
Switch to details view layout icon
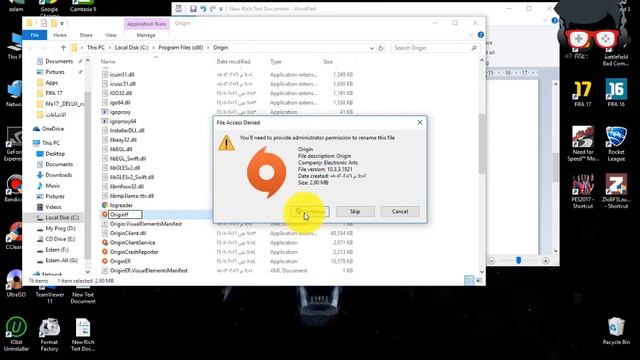pyautogui.click(x=469, y=280)
